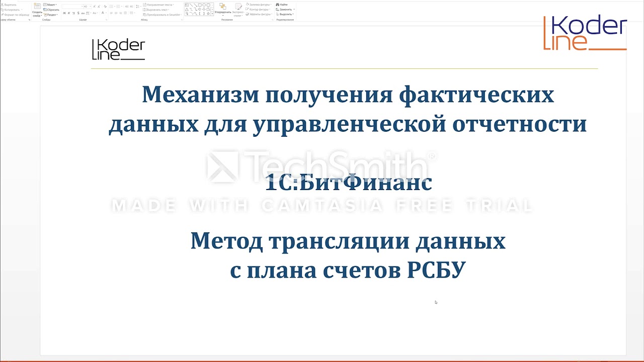Click the slide title about Механизм получения

(348, 109)
